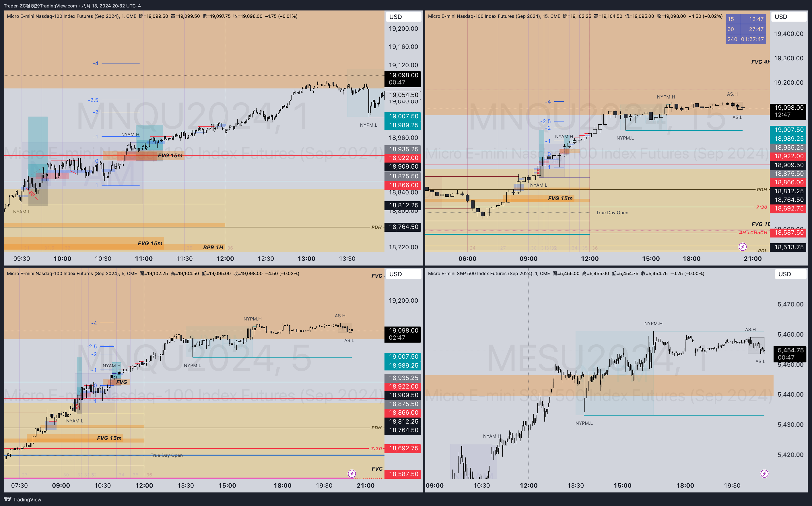Click 18,812.25 price label in 1-minute pane
Screen dimensions: 812x506
tap(403, 205)
